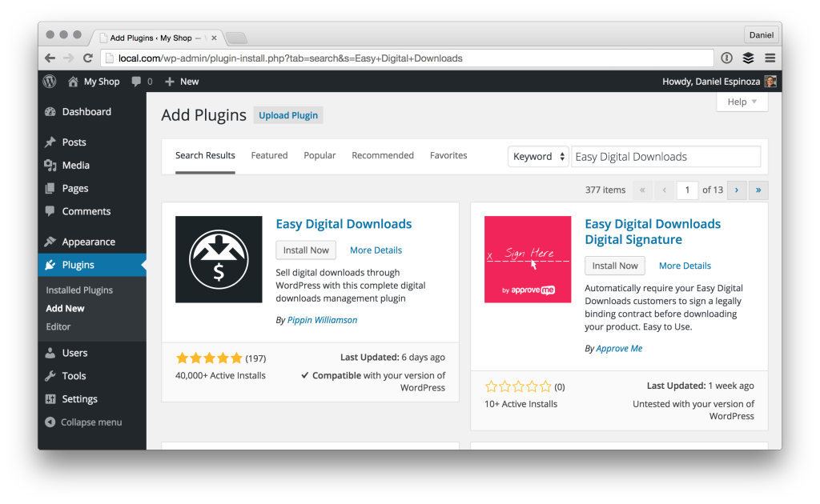Click the five-star rating for Easy Digital Downloads
This screenshot has width=820, height=504.
click(209, 358)
